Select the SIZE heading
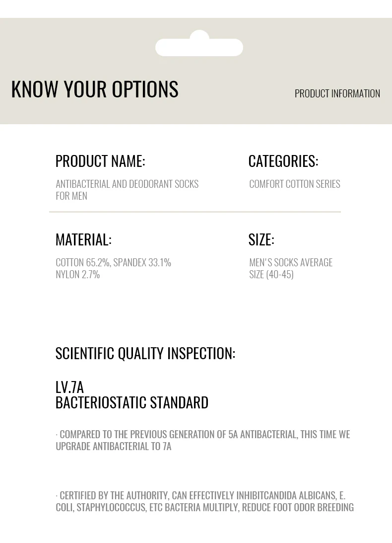 point(261,239)
